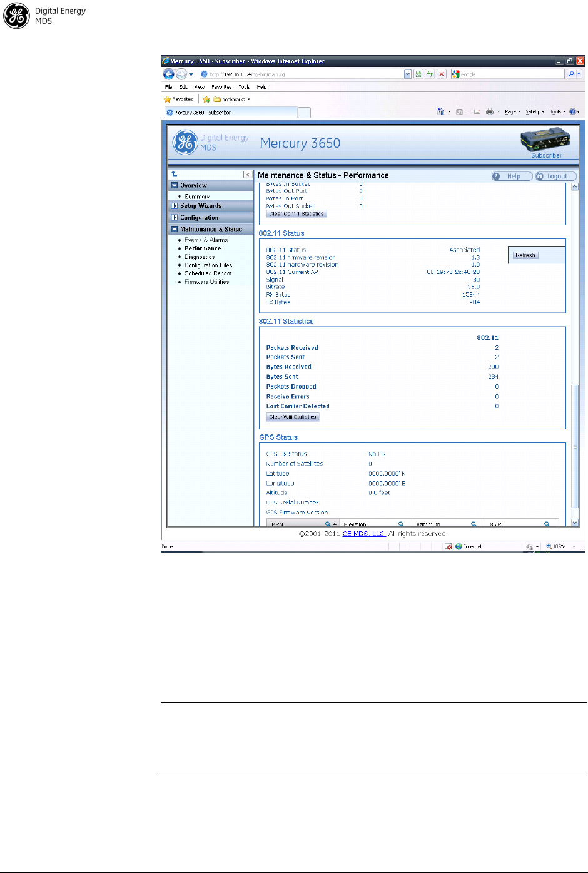This screenshot has width=588, height=873.
Task: Open the Edit menu
Action: [183, 87]
